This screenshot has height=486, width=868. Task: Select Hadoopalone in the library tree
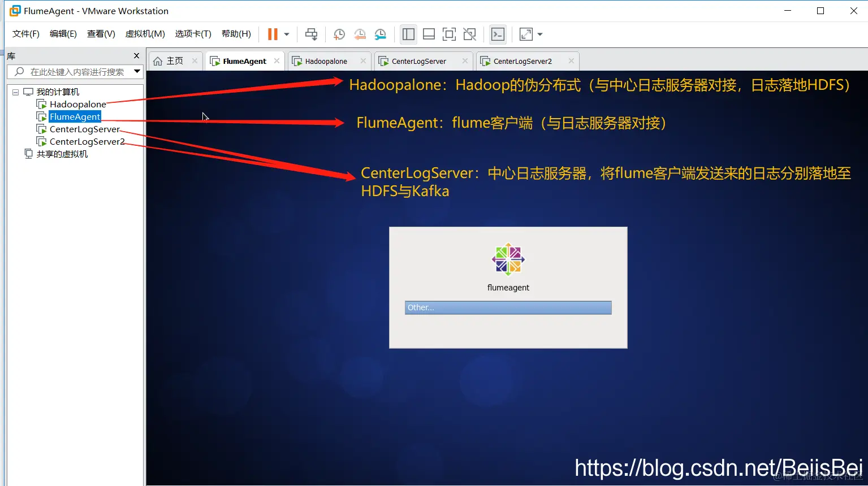[78, 104]
